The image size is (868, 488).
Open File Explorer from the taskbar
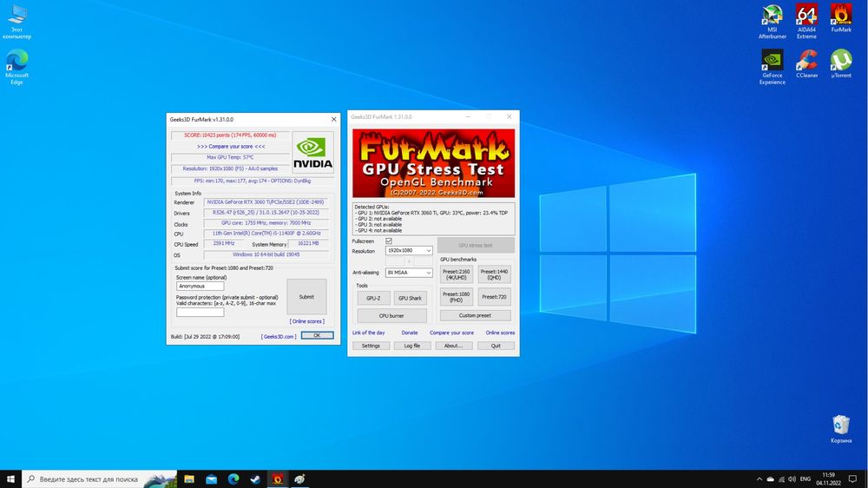click(189, 479)
